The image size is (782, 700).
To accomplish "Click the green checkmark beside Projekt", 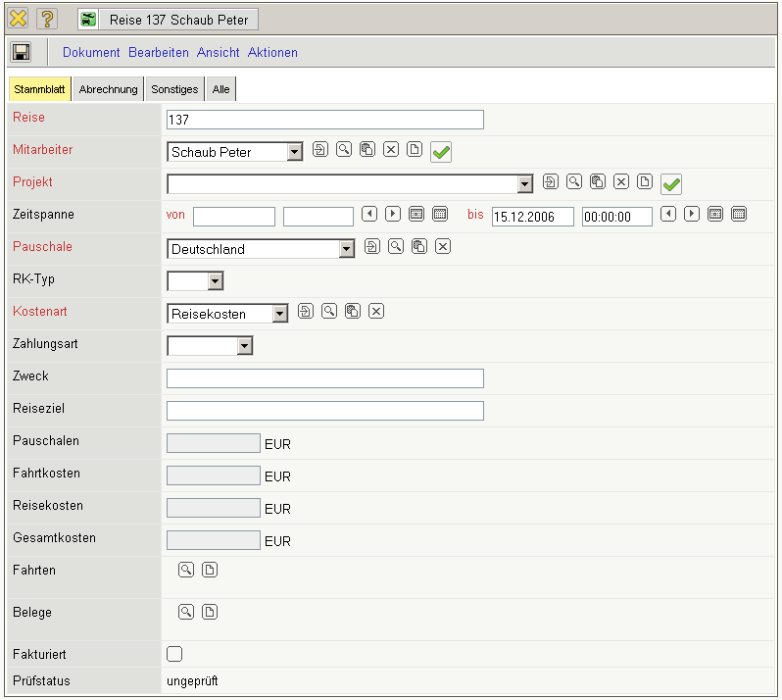I will pyautogui.click(x=671, y=183).
